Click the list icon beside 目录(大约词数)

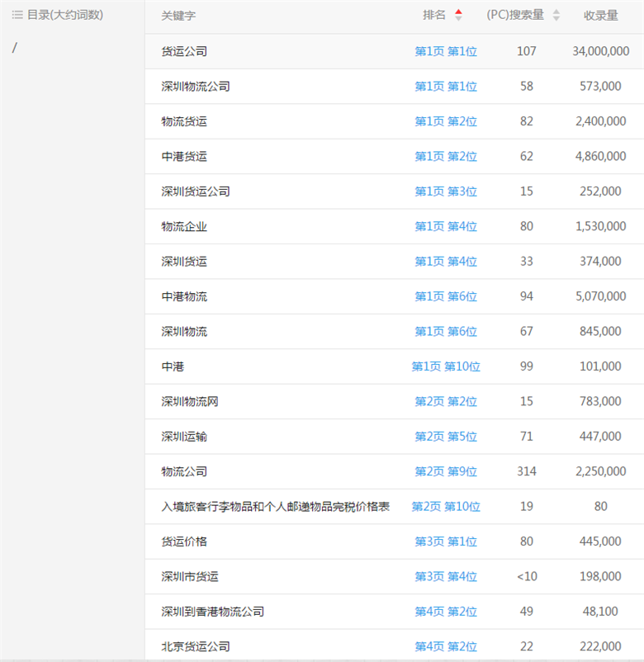17,15
